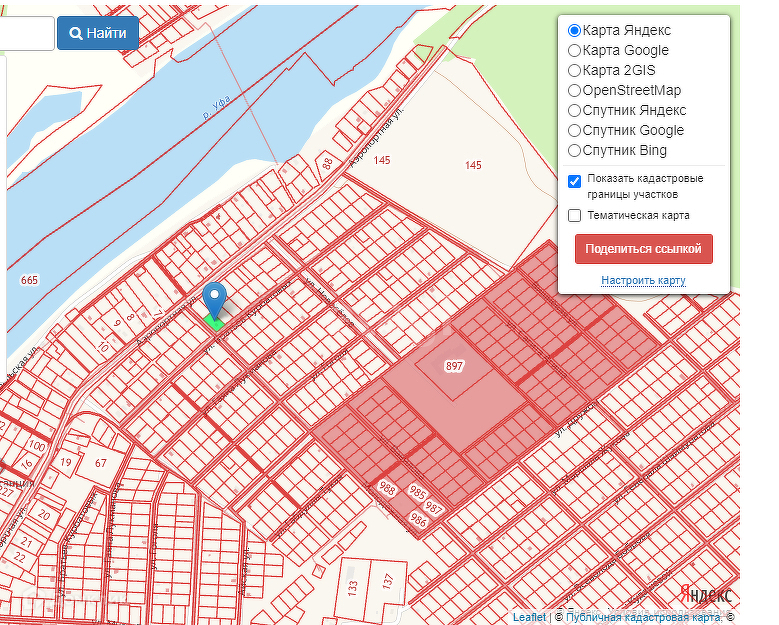Click parcel label 67
The width and height of the screenshot is (779, 625).
tap(101, 463)
